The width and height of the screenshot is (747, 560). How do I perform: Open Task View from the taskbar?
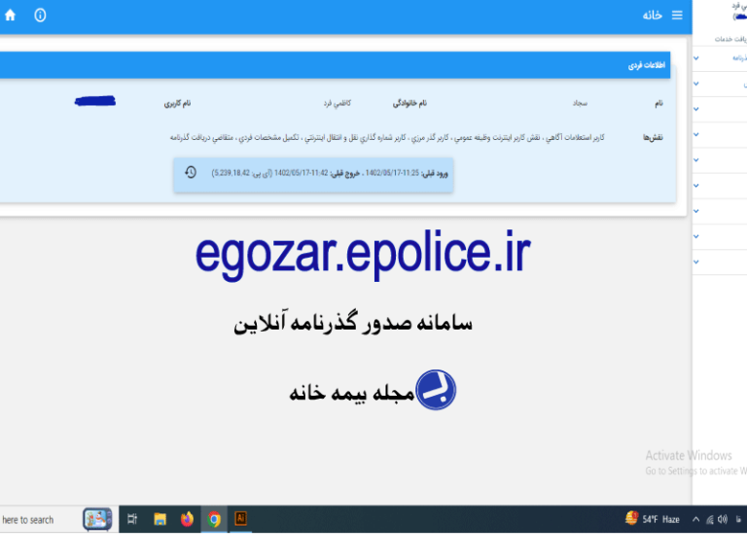pyautogui.click(x=132, y=519)
